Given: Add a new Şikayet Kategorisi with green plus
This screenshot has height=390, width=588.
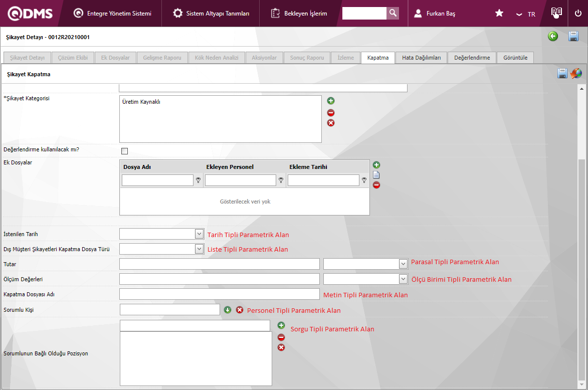Looking at the screenshot, I should 331,101.
